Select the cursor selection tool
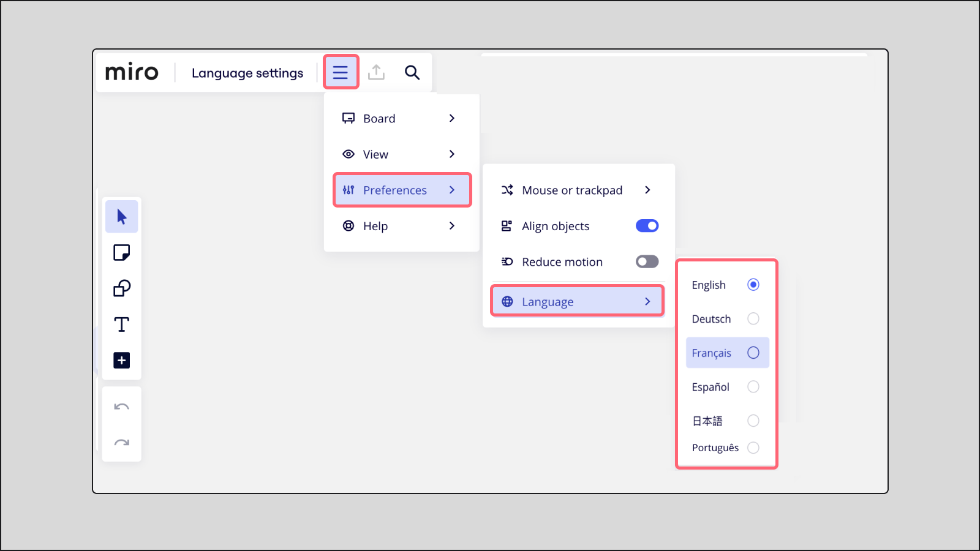 pyautogui.click(x=121, y=216)
